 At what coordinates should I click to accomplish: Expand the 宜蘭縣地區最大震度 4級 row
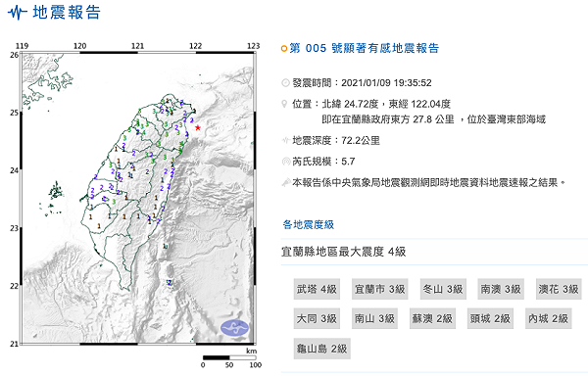(x=434, y=252)
